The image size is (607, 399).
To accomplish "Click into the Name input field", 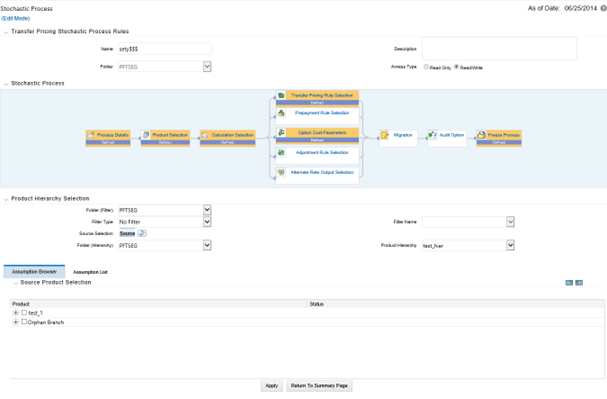I will pyautogui.click(x=165, y=49).
